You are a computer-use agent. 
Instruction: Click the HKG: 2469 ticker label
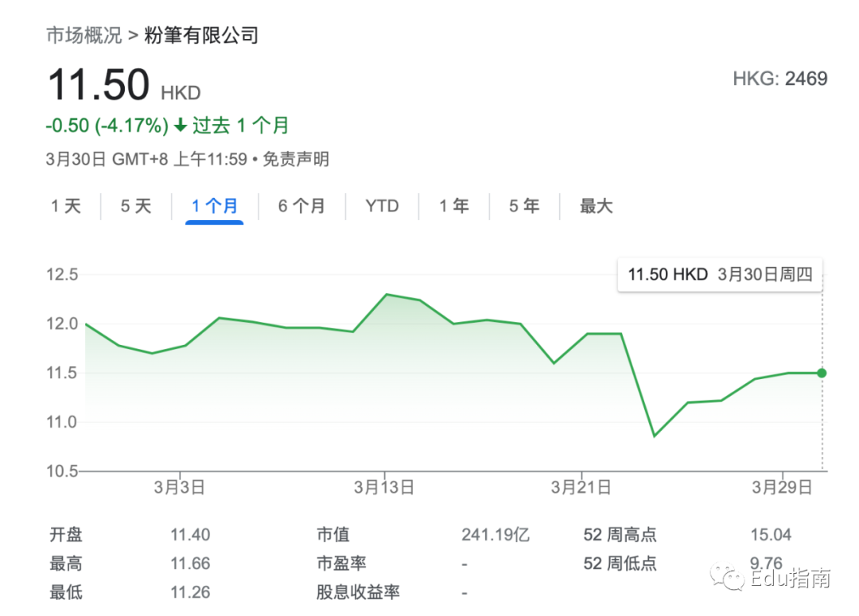(780, 79)
